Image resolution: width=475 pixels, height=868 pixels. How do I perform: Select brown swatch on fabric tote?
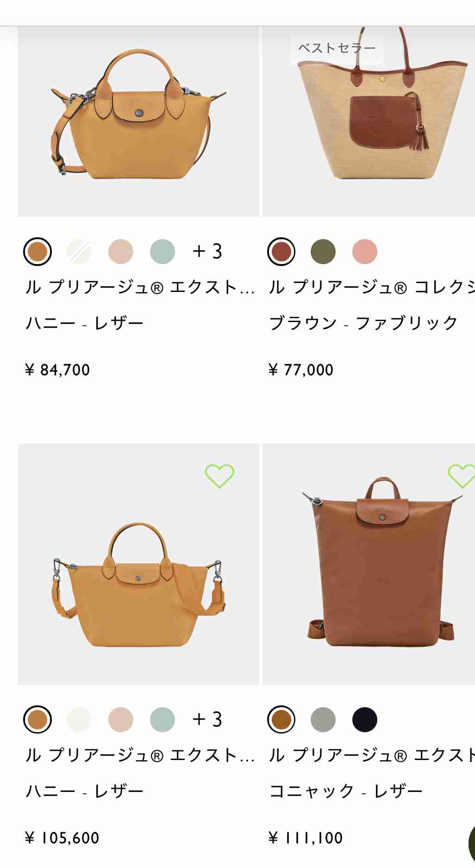coord(281,252)
